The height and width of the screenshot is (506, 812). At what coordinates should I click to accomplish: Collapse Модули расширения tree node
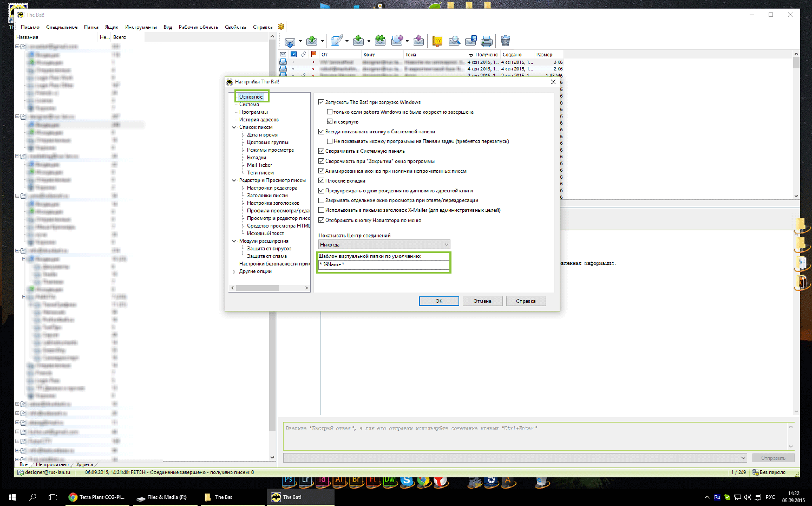click(x=234, y=241)
